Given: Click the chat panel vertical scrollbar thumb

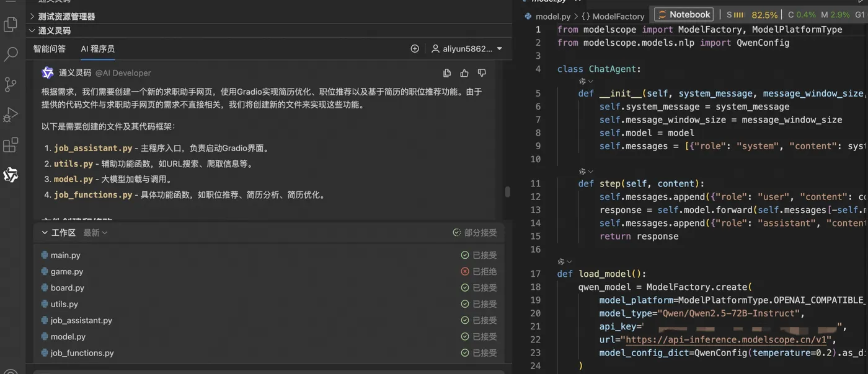Looking at the screenshot, I should [x=507, y=192].
